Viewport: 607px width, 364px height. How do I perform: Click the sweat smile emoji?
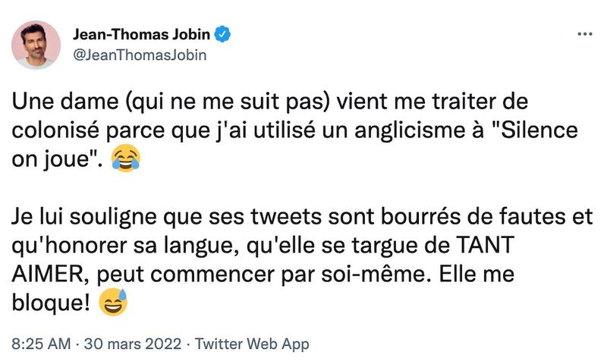[x=112, y=303]
